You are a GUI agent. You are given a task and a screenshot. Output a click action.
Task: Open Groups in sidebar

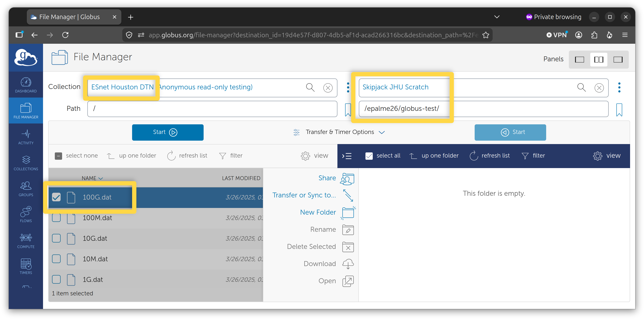[x=26, y=189]
